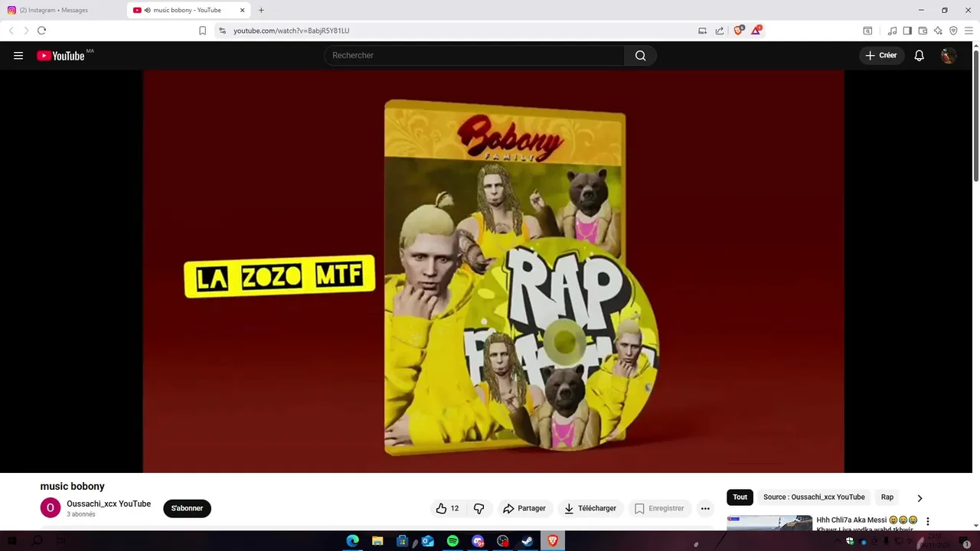Open the YouTube notifications bell

tap(920, 55)
